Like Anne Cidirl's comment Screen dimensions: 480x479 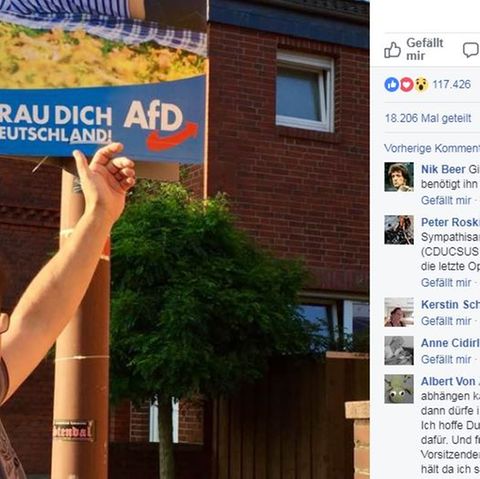click(446, 359)
